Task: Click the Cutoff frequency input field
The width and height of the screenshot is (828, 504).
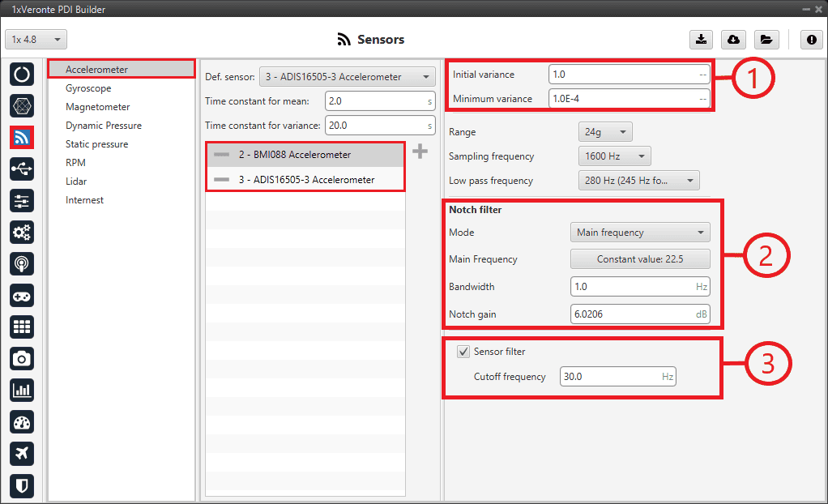Action: point(617,377)
